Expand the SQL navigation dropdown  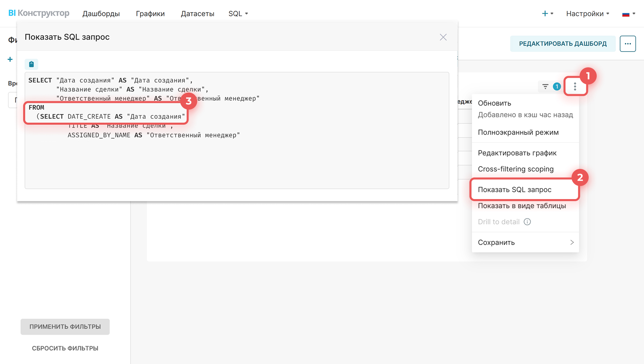[238, 14]
